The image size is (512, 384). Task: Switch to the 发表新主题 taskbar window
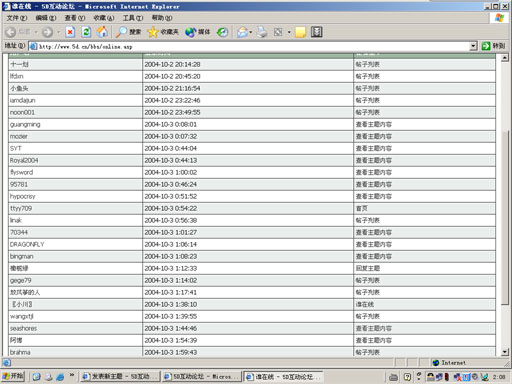(x=120, y=377)
